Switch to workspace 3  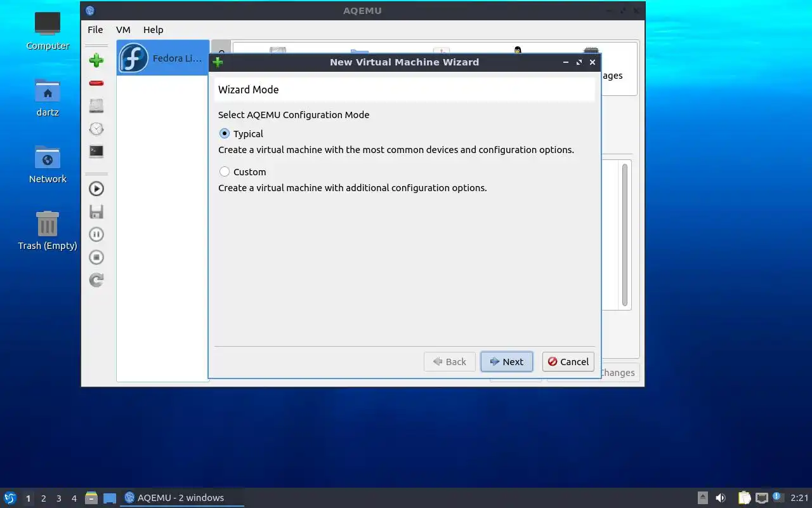(59, 498)
